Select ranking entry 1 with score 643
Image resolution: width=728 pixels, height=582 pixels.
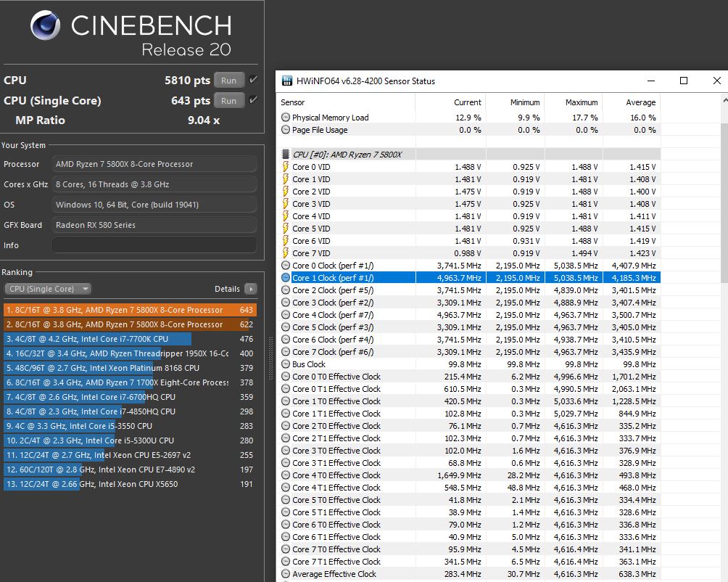(130, 310)
